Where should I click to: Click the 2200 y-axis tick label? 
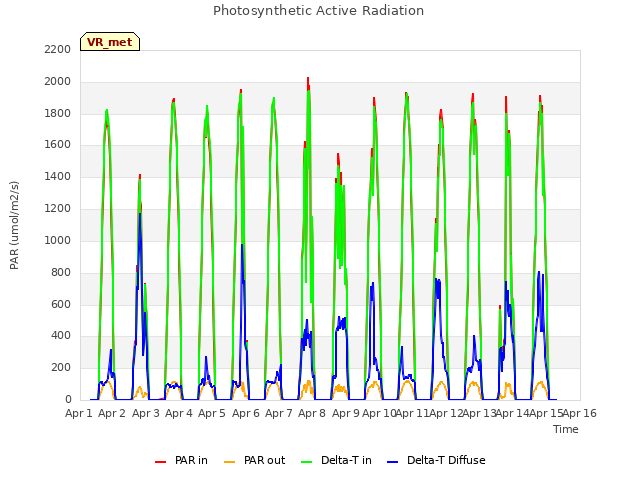click(58, 49)
